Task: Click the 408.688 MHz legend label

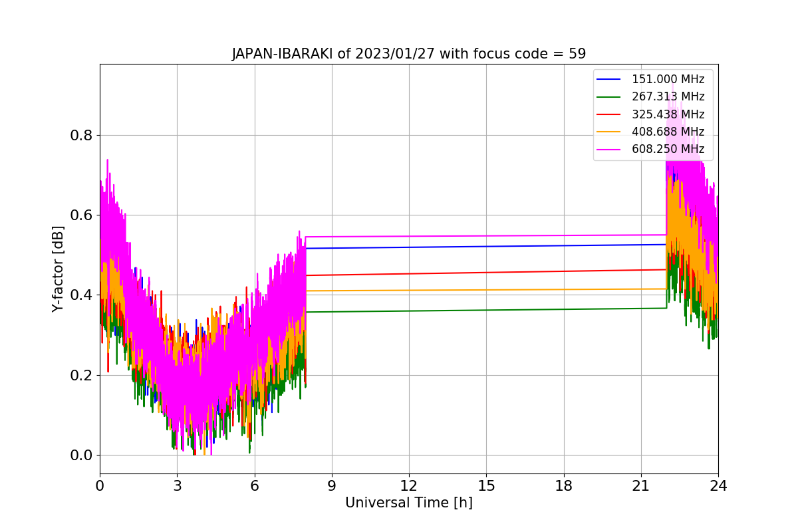Action: coord(668,132)
